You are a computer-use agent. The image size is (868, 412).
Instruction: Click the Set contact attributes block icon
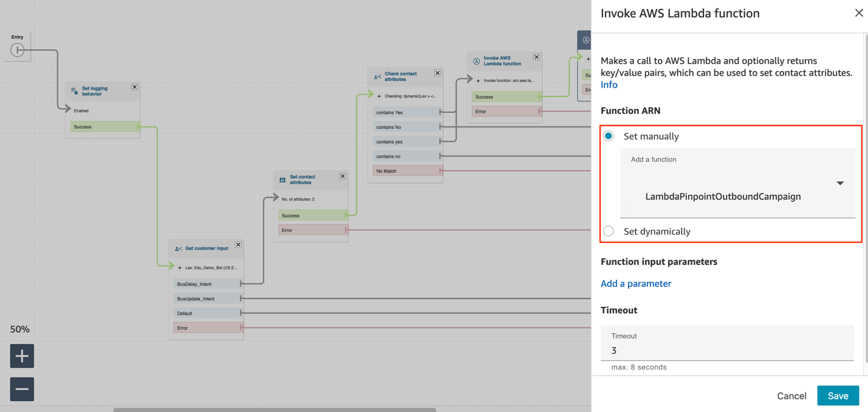coord(282,180)
